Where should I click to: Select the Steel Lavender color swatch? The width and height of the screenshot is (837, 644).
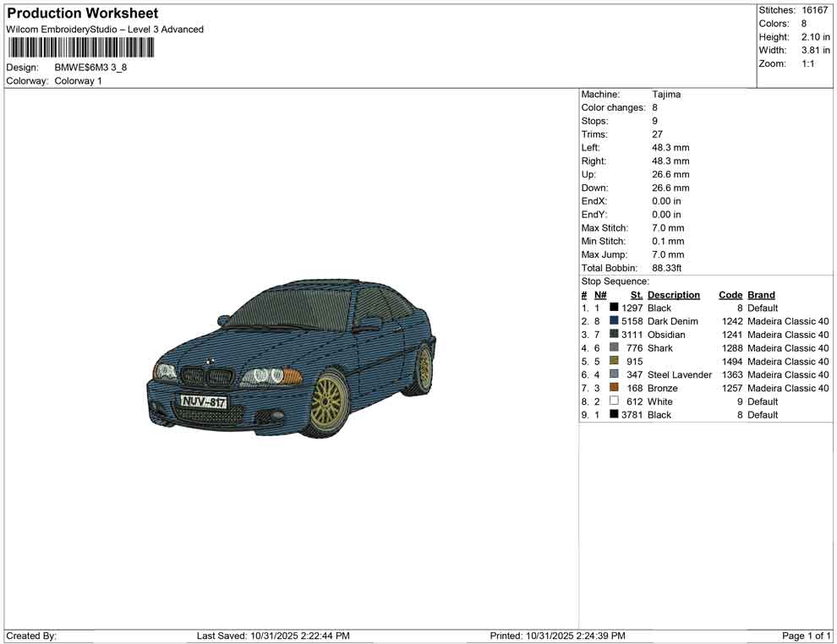coord(613,374)
